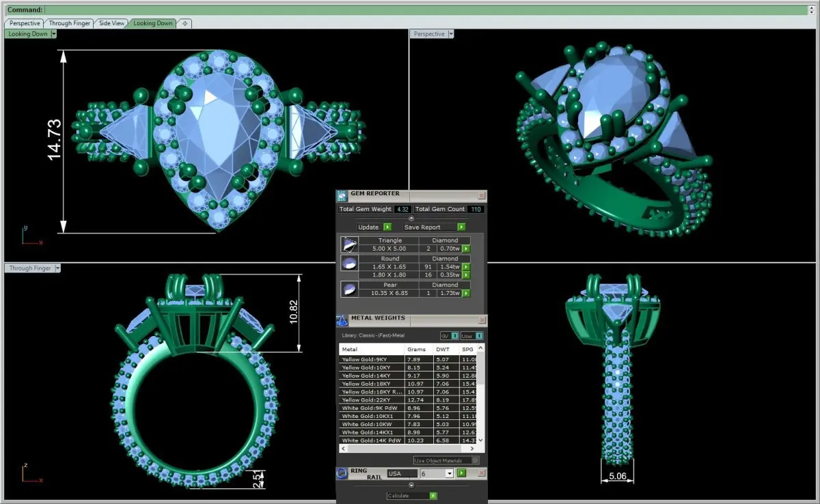Click Total Gem Count value 110

coord(476,209)
